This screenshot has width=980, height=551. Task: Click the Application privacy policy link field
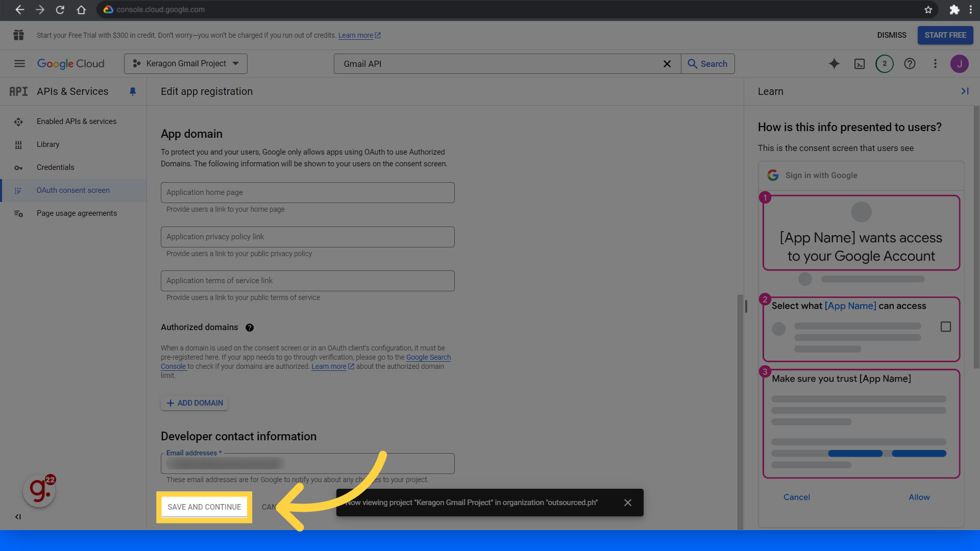tap(308, 237)
